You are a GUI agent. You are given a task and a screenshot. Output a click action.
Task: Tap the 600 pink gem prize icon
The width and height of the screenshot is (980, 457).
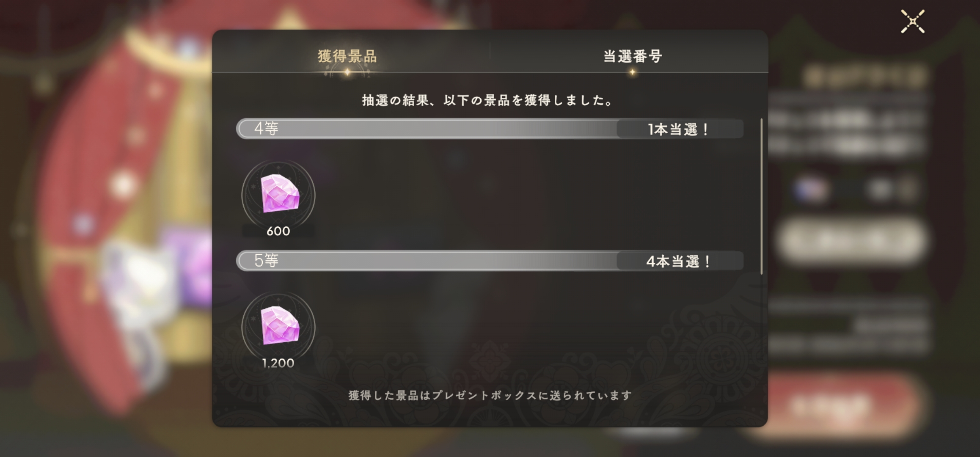[x=278, y=195]
